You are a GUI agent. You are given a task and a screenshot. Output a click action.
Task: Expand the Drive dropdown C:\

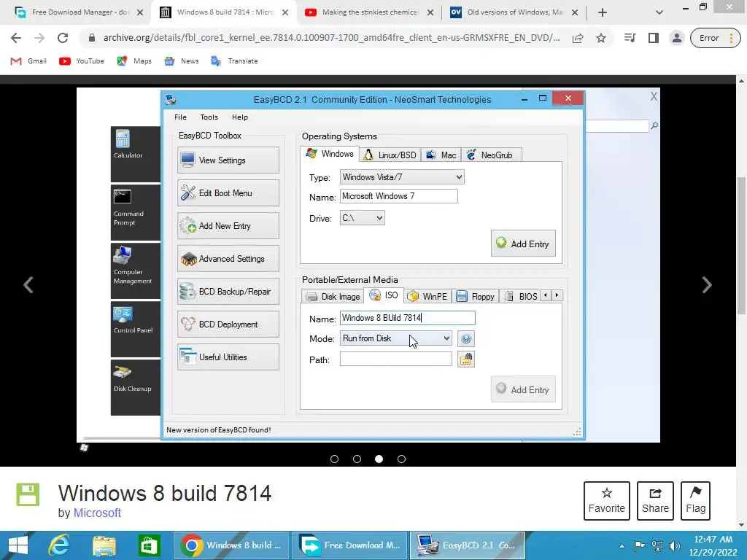[x=362, y=217]
